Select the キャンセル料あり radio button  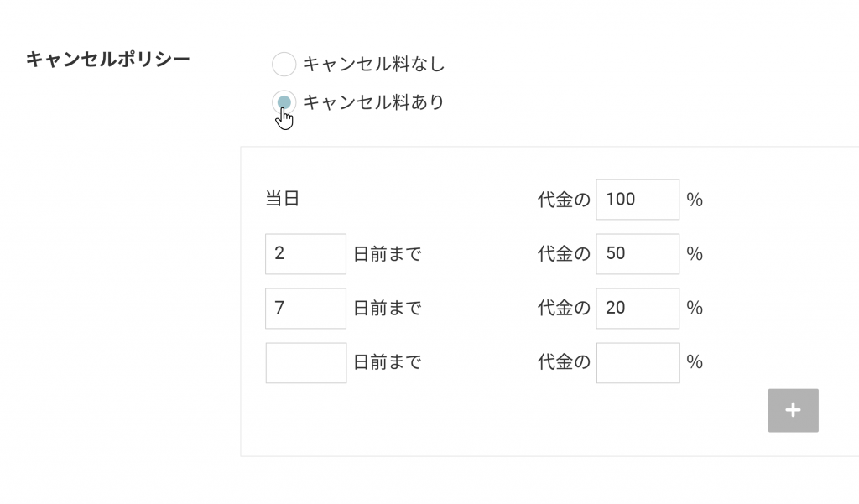[284, 102]
